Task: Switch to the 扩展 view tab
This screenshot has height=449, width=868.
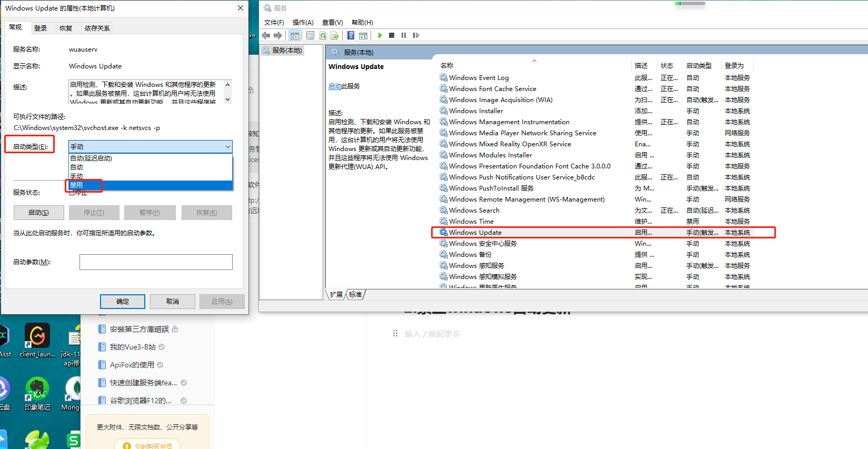Action: pyautogui.click(x=336, y=294)
